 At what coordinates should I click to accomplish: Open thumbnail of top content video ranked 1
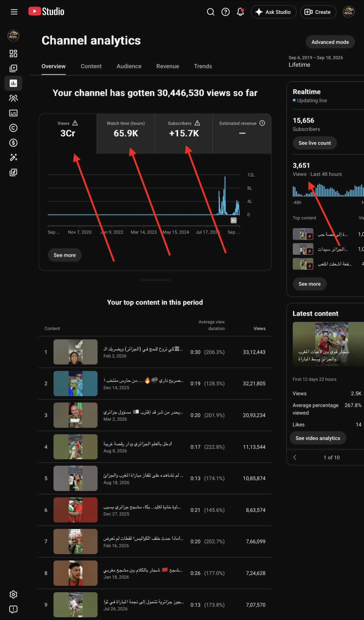point(75,352)
